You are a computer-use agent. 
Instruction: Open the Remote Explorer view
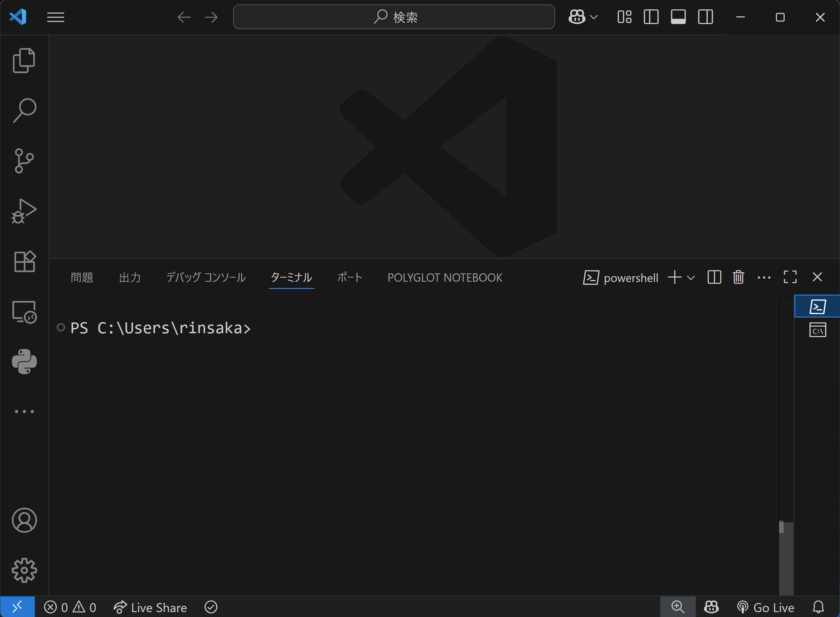tap(24, 312)
